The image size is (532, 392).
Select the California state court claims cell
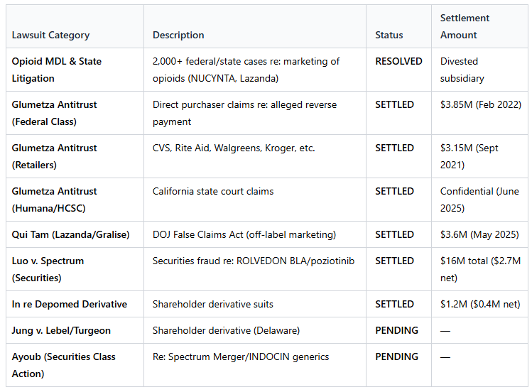[213, 191]
